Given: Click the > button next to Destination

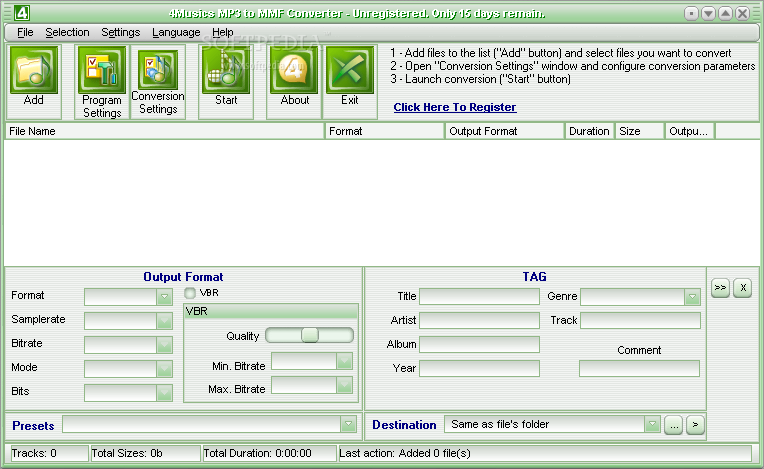Looking at the screenshot, I should point(695,425).
